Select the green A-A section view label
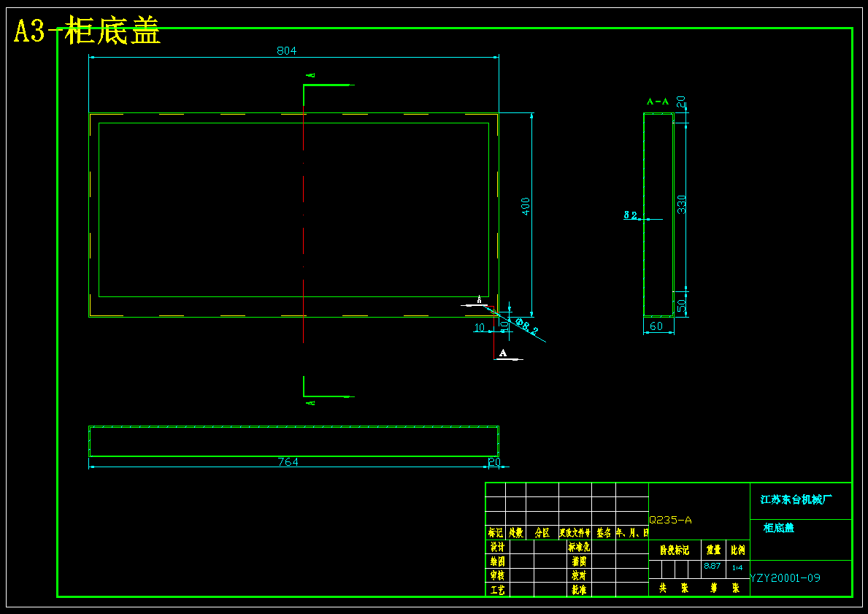 pos(658,101)
